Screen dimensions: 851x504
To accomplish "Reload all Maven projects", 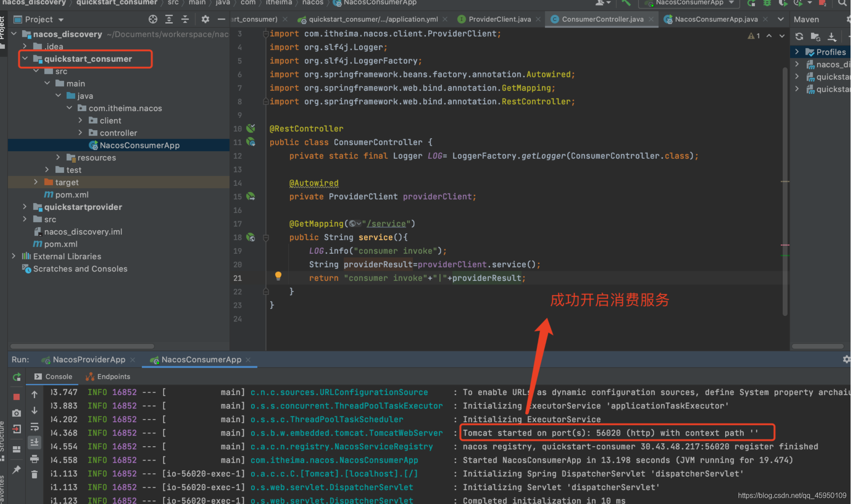I will [799, 36].
